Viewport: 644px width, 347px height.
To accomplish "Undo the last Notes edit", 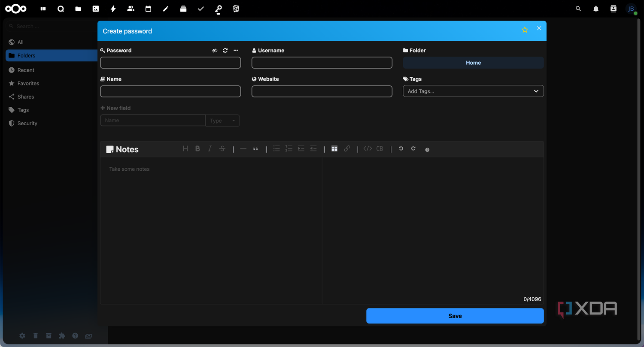I will tap(401, 149).
